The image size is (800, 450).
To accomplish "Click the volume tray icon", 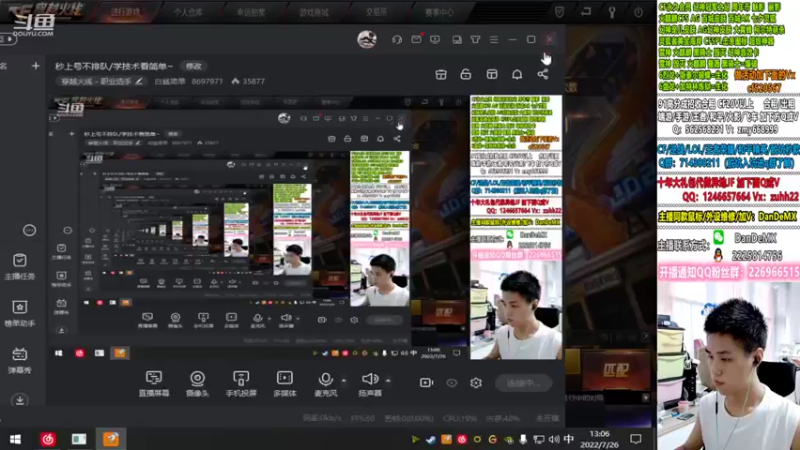I will click(x=555, y=439).
